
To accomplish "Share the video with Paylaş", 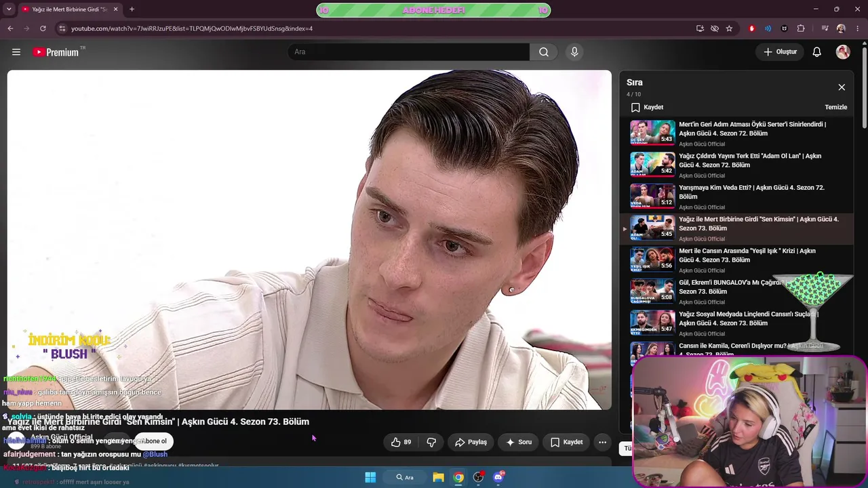I will pyautogui.click(x=471, y=442).
